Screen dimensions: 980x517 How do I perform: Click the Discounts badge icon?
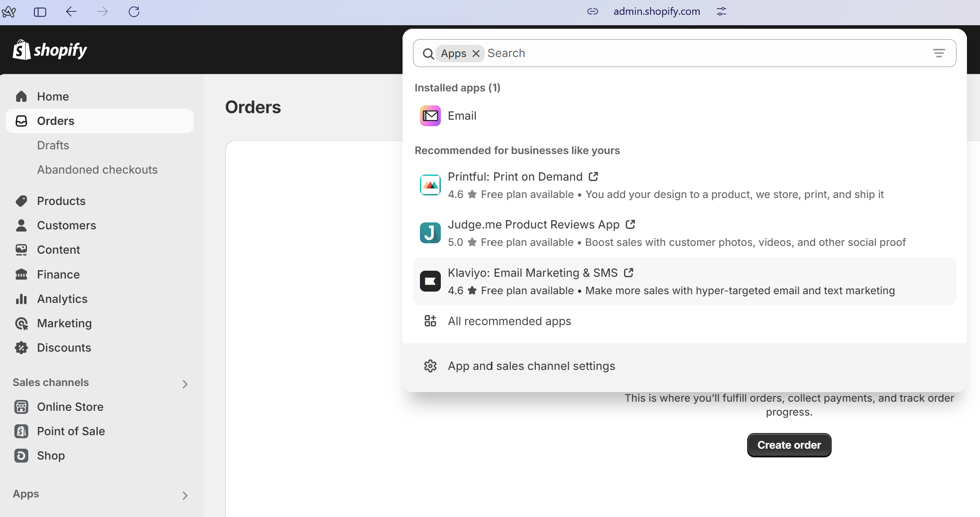coord(21,348)
